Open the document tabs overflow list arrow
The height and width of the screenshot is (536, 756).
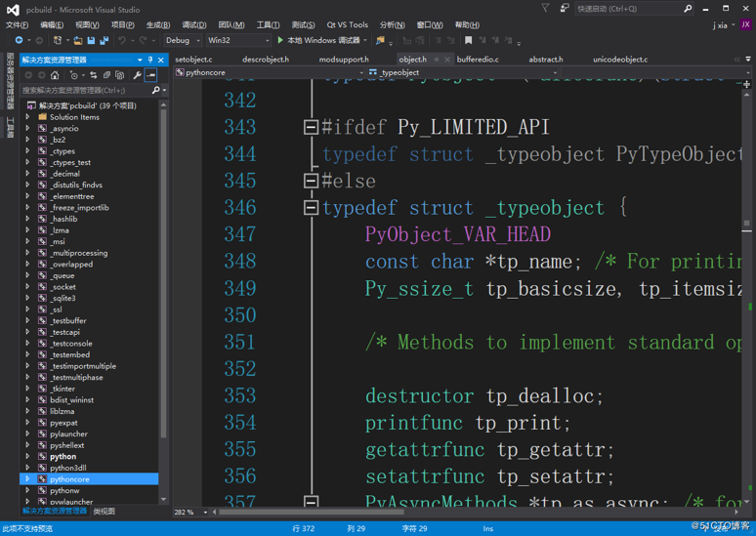[x=748, y=60]
